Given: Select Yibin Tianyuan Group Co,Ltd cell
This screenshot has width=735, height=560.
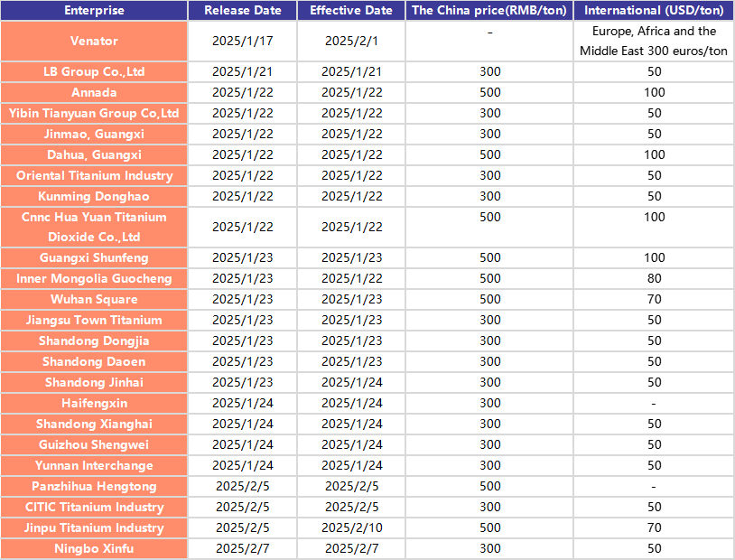Looking at the screenshot, I should pos(94,113).
